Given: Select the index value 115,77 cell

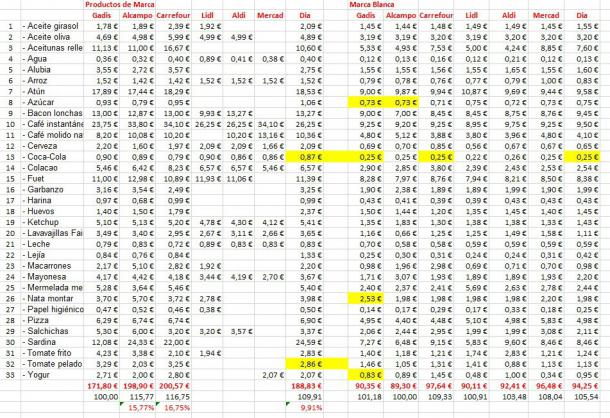Looking at the screenshot, I should click(x=137, y=397).
